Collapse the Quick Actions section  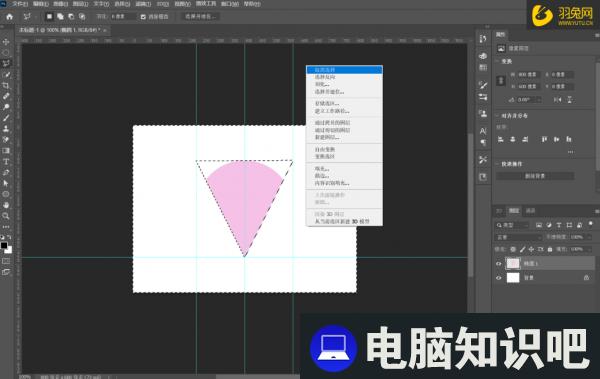497,164
